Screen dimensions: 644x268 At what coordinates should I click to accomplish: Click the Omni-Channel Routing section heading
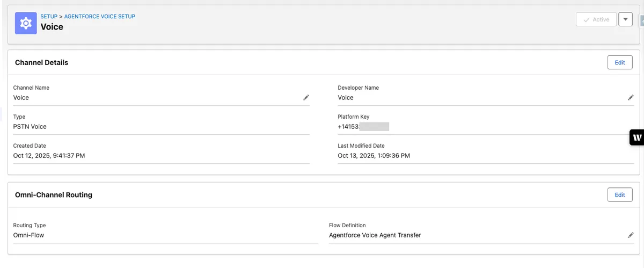tap(54, 195)
